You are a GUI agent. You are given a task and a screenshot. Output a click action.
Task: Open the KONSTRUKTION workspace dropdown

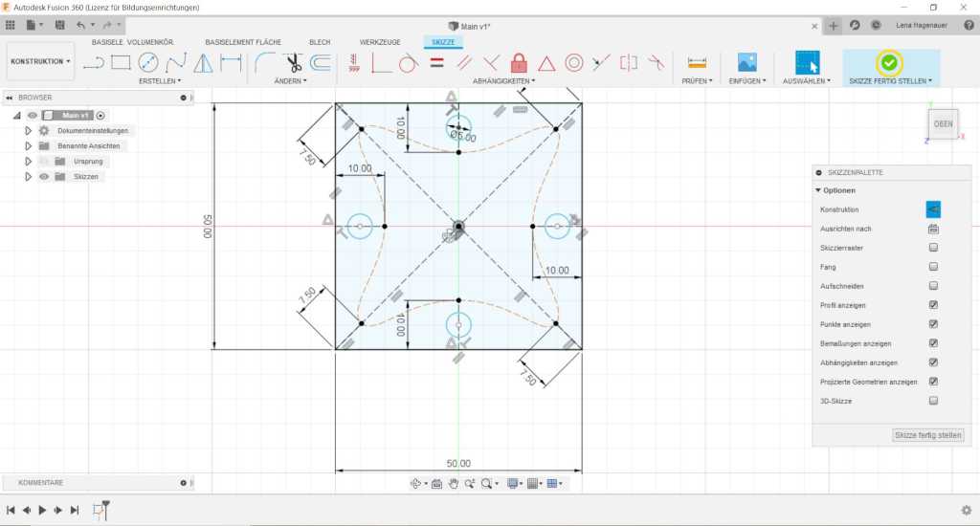click(40, 61)
